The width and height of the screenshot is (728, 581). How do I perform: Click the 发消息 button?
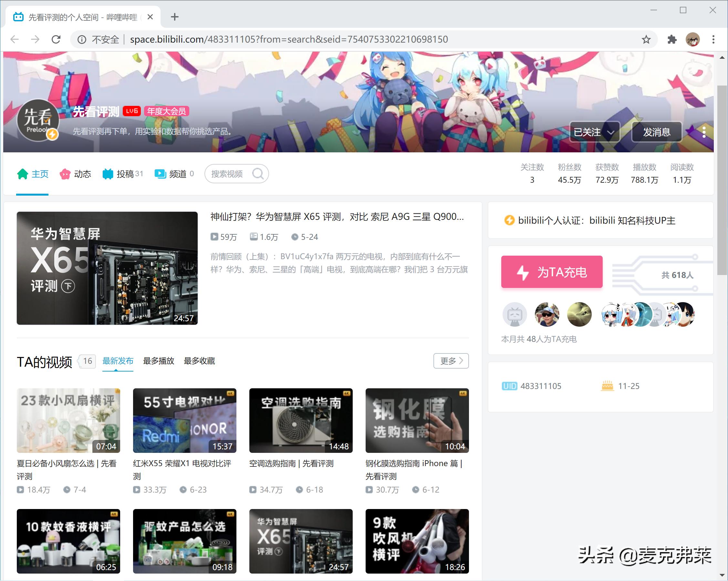656,132
